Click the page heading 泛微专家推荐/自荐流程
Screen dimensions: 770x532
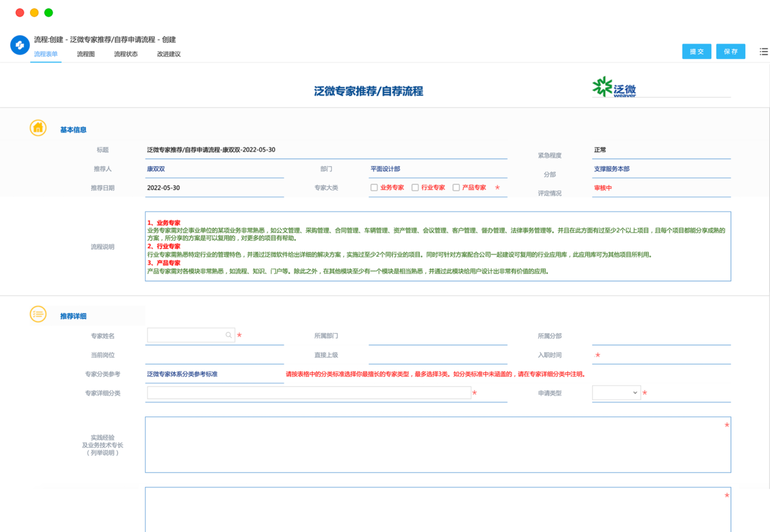369,91
